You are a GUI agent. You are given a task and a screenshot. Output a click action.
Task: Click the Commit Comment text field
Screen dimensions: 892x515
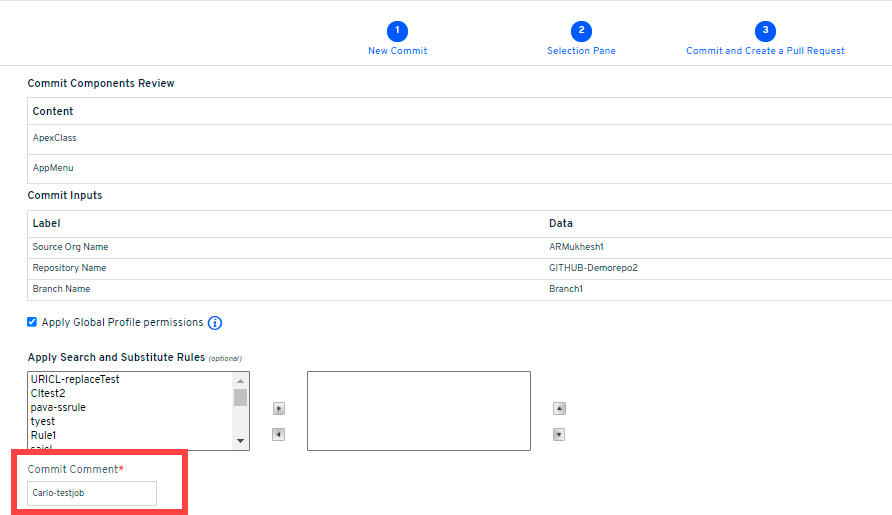click(x=92, y=493)
